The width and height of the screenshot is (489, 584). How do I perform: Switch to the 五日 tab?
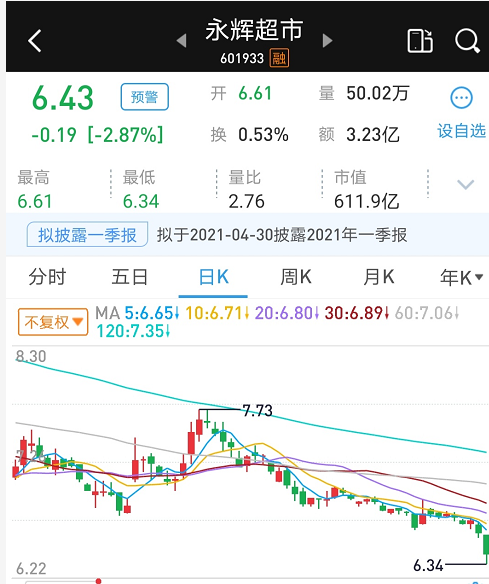pos(130,277)
